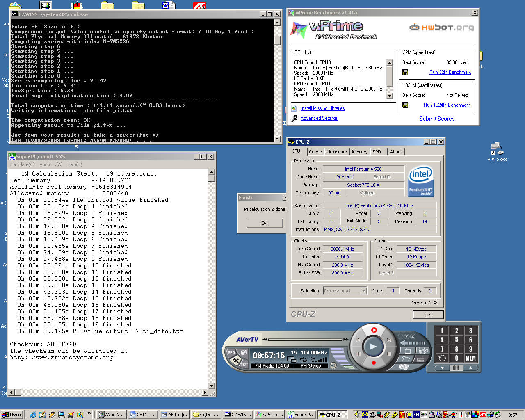Click the hwbot.org logo in wPrime
The height and width of the screenshot is (420, 525).
pyautogui.click(x=441, y=27)
